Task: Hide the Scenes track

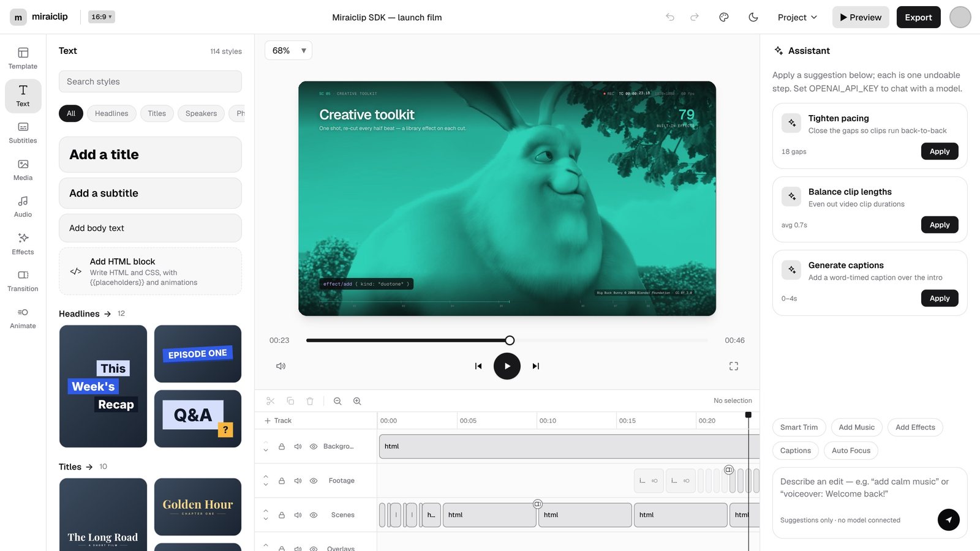Action: [314, 515]
